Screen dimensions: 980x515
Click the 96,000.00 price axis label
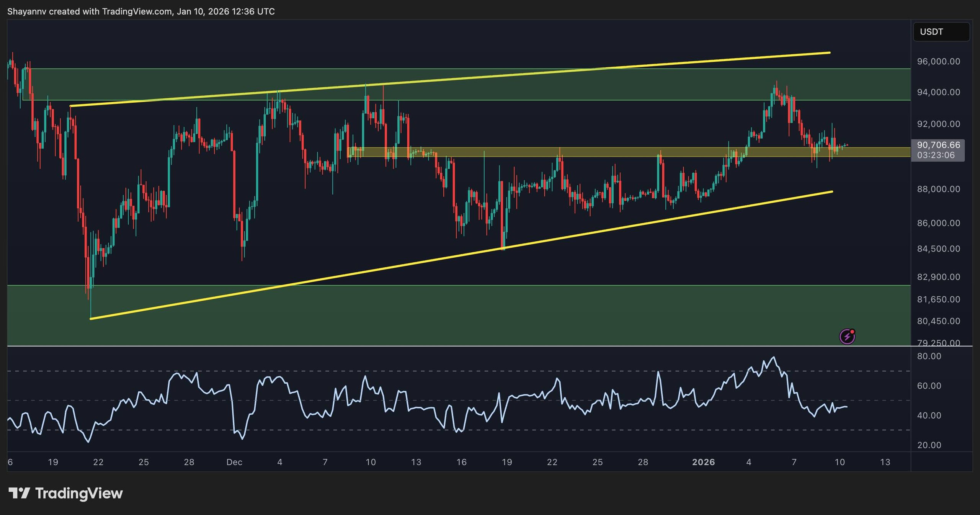pyautogui.click(x=938, y=62)
